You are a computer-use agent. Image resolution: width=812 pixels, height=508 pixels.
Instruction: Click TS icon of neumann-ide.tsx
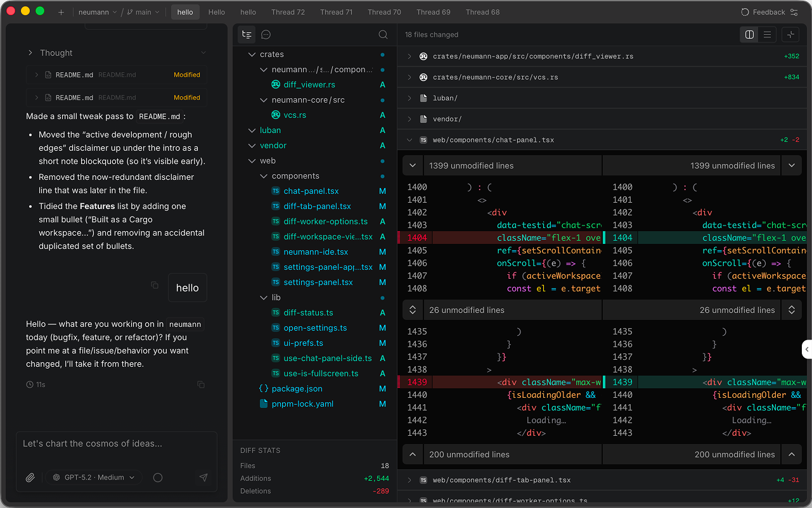[x=276, y=252]
